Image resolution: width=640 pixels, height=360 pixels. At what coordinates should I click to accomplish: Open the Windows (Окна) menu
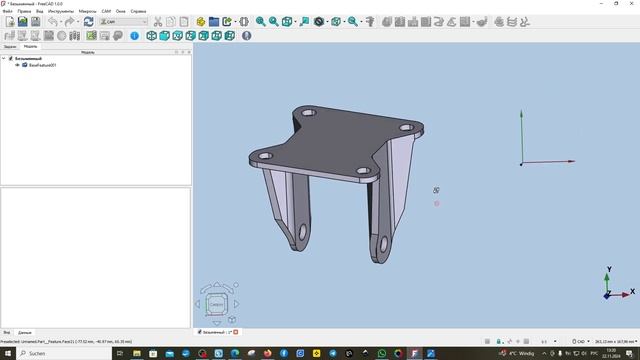(120, 11)
